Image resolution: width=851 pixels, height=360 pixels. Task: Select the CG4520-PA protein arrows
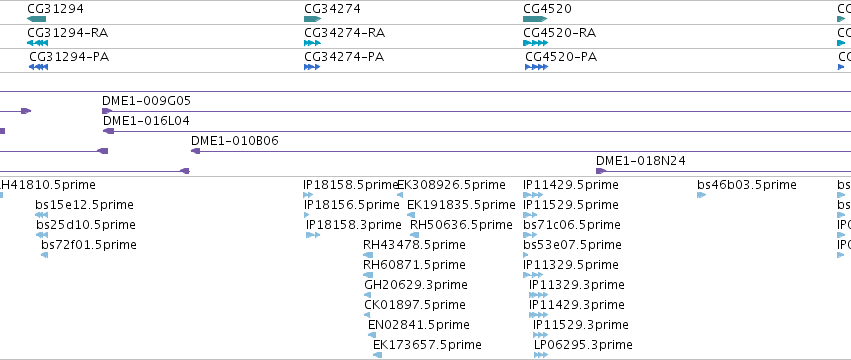click(537, 67)
